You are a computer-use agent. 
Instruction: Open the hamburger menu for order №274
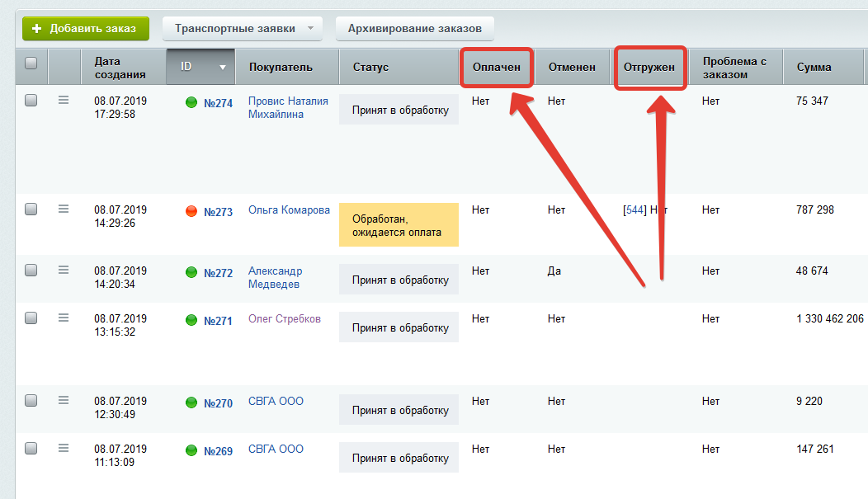tap(64, 101)
